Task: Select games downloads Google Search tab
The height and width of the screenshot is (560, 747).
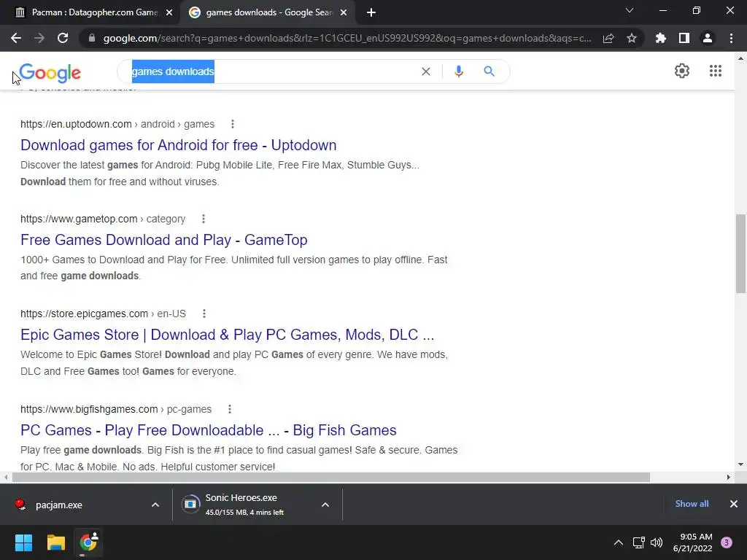Action: click(x=268, y=12)
